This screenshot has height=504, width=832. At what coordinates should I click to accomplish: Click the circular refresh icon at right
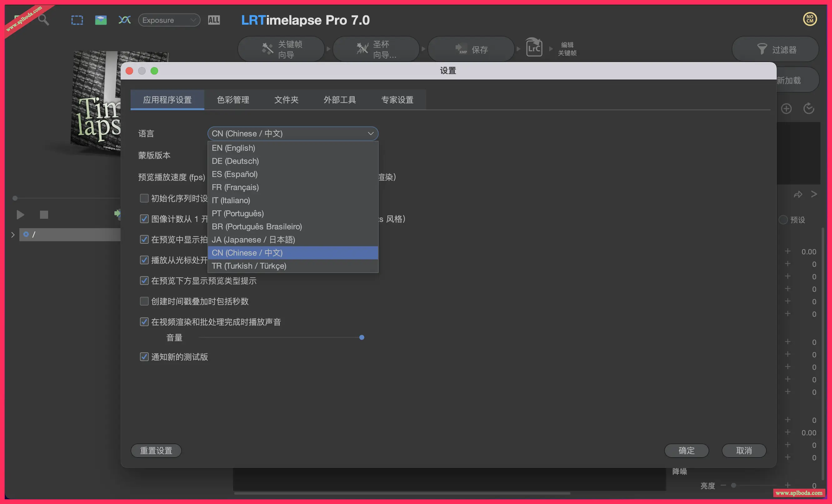coord(809,109)
